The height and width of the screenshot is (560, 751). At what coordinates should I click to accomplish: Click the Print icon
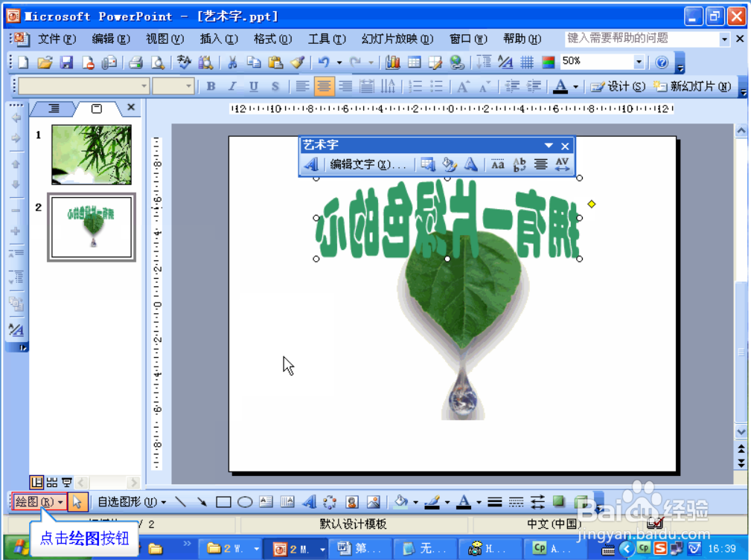[x=136, y=62]
